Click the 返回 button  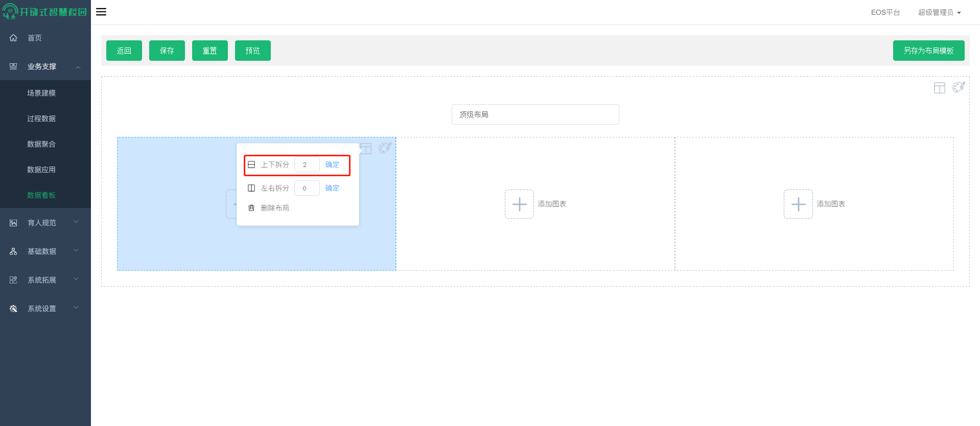tap(124, 51)
